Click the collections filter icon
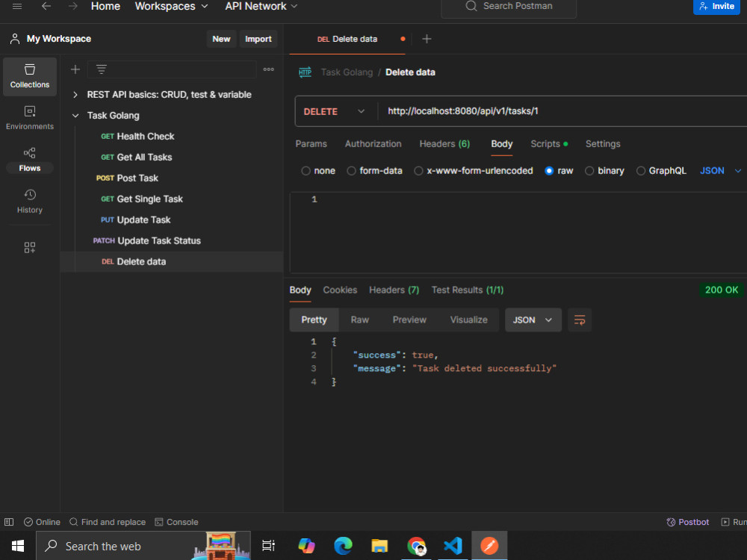This screenshot has width=747, height=560. (102, 69)
